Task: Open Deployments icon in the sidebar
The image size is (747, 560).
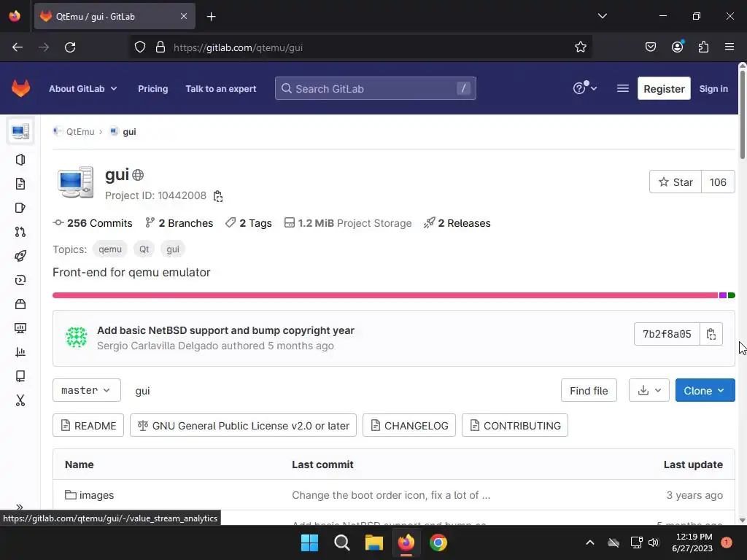Action: tap(20, 280)
